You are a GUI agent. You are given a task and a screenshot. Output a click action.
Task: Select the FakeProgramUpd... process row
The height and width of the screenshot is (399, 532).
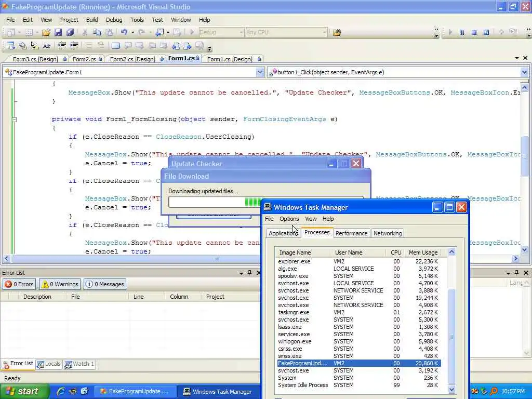(358, 363)
